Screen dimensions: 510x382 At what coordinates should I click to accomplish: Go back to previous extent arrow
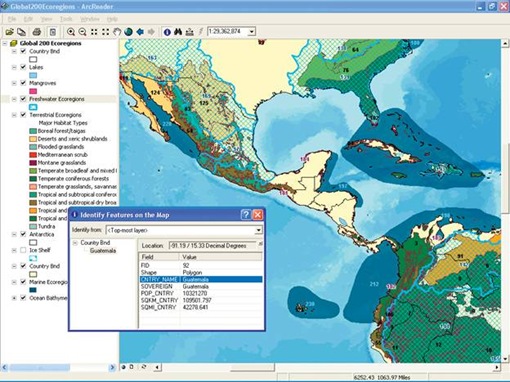[140, 32]
